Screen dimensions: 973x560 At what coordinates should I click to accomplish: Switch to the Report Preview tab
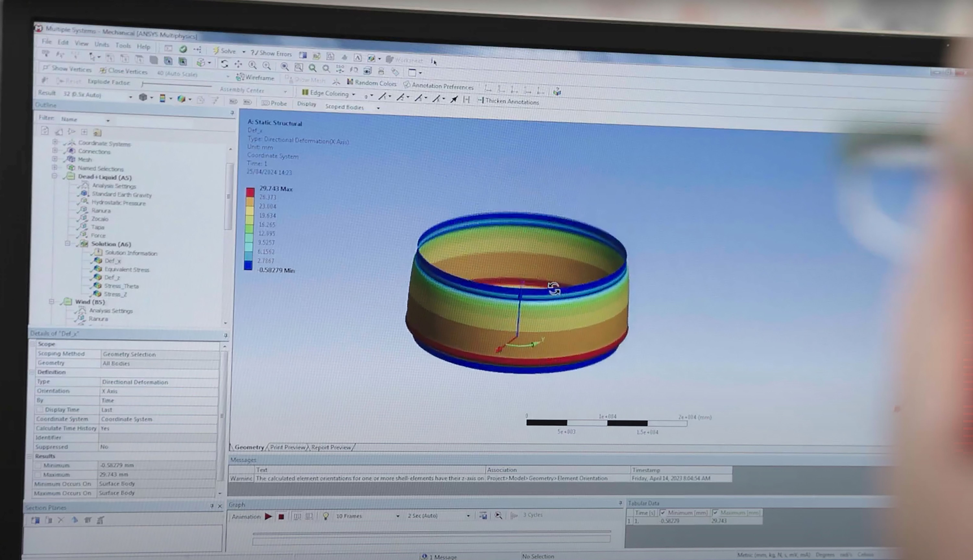click(331, 447)
